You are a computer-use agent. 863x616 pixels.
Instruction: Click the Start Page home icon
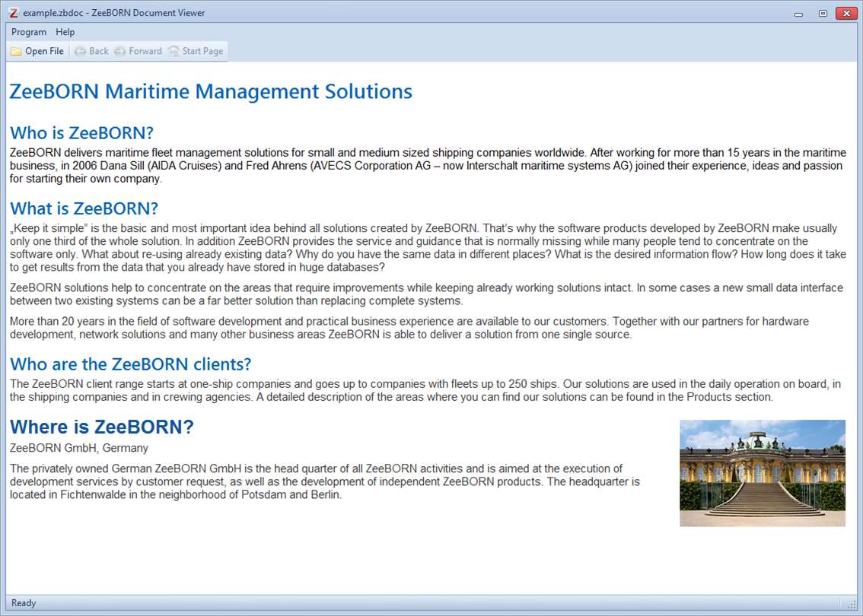coord(174,51)
